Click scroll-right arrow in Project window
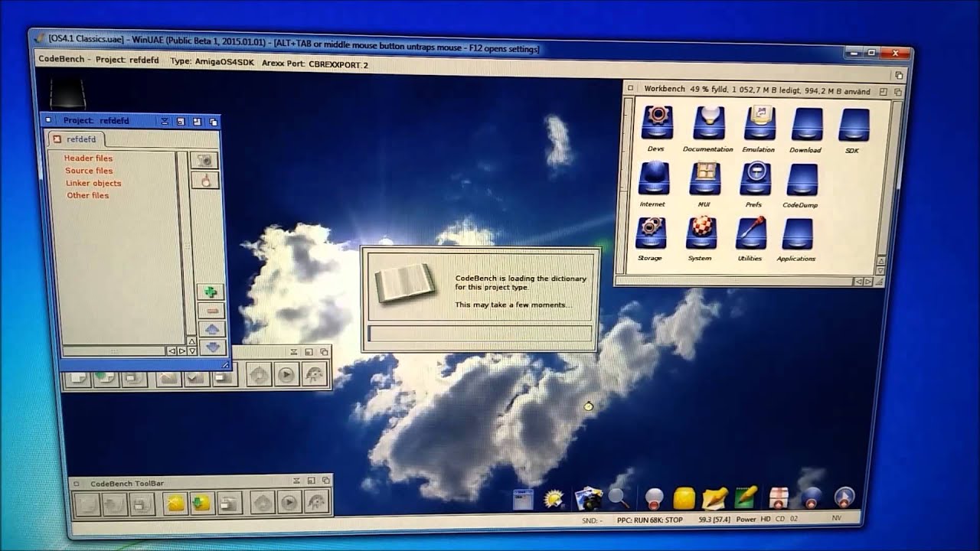 181,351
